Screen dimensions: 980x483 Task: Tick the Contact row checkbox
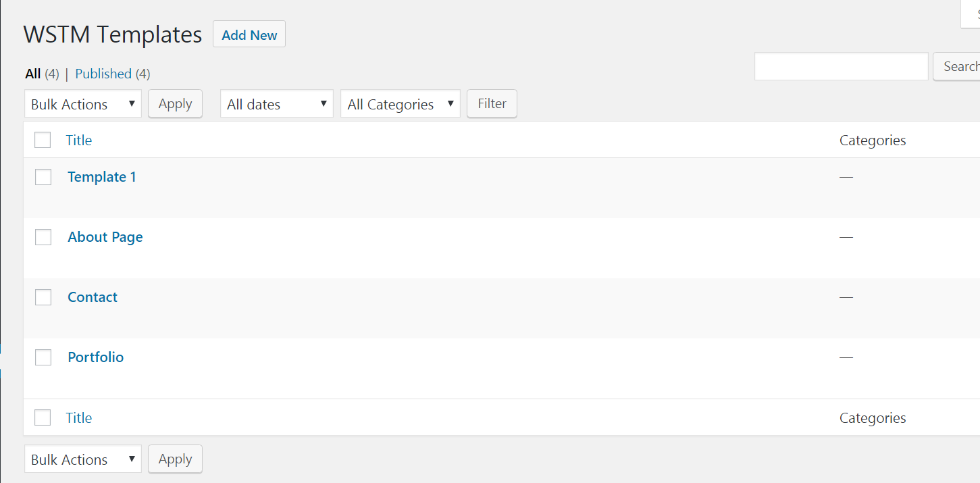43,297
